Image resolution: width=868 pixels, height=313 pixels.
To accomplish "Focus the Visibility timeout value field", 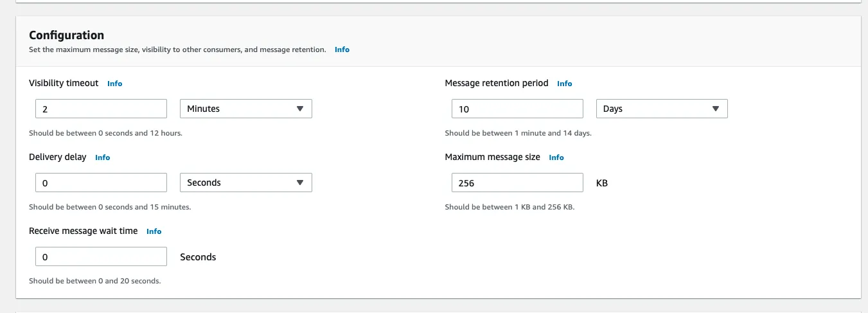I will [101, 109].
